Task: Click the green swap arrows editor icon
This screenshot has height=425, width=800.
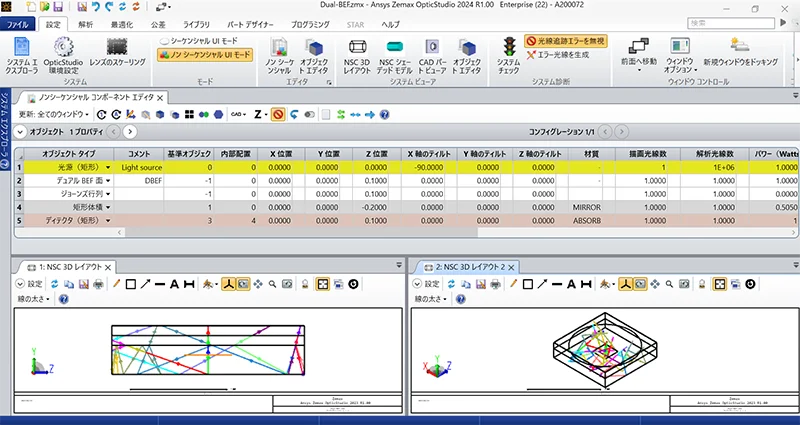Action: coord(341,115)
